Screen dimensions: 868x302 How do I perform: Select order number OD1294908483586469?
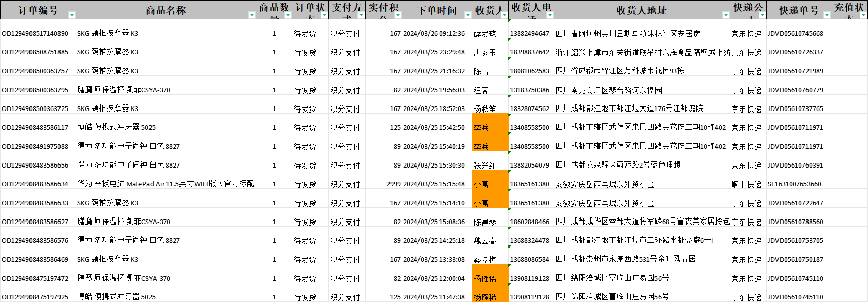pos(35,260)
